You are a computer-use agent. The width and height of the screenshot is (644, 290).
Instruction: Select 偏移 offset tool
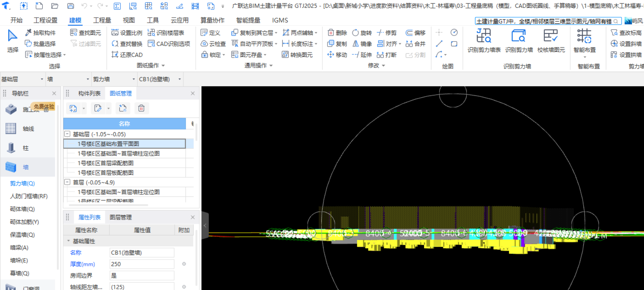tap(415, 33)
